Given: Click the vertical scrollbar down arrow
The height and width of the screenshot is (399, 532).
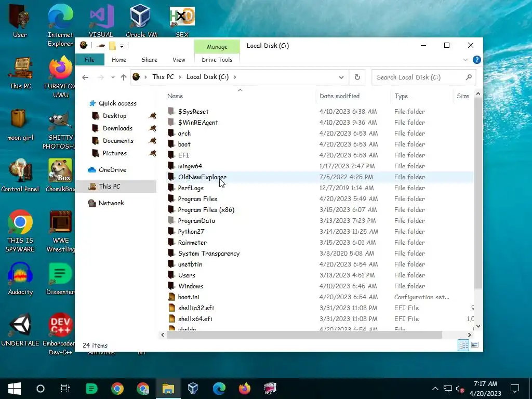Looking at the screenshot, I should click(478, 326).
